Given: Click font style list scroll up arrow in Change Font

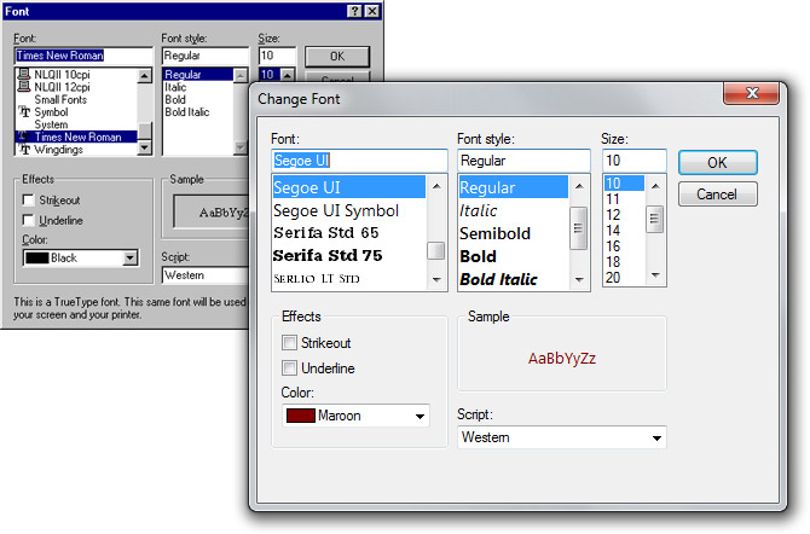Looking at the screenshot, I should point(579,186).
